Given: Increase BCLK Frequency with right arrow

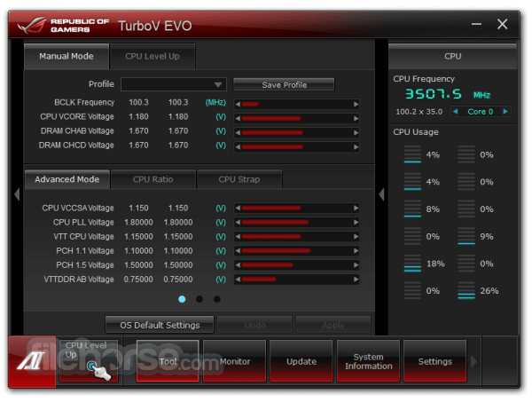Looking at the screenshot, I should tap(356, 104).
